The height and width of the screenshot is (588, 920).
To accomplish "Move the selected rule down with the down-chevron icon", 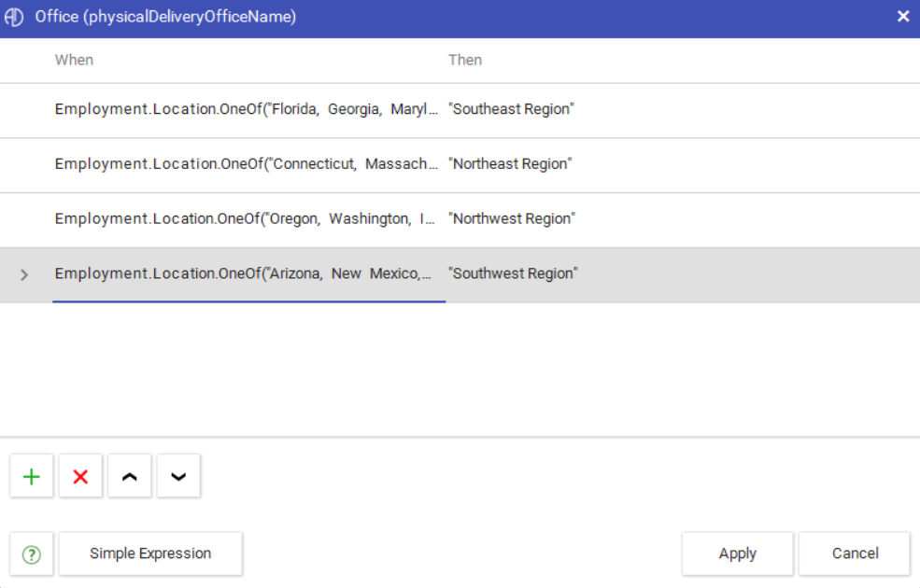I will coord(177,475).
